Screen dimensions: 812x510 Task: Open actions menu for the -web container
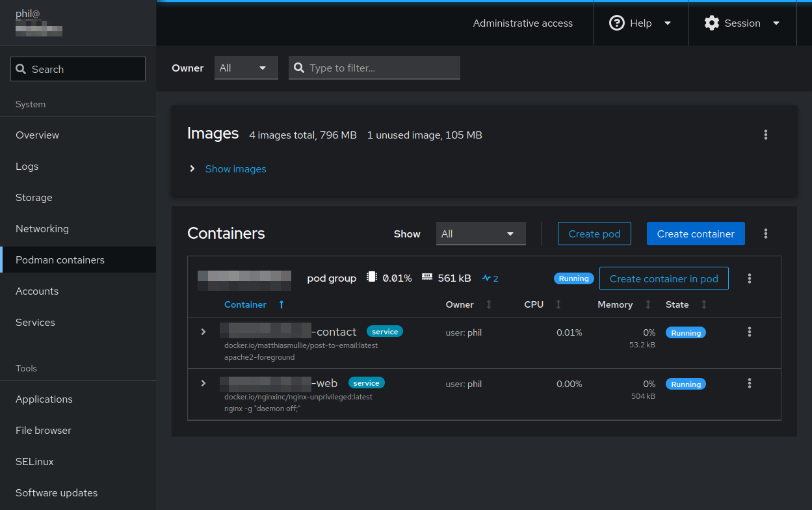(x=749, y=383)
